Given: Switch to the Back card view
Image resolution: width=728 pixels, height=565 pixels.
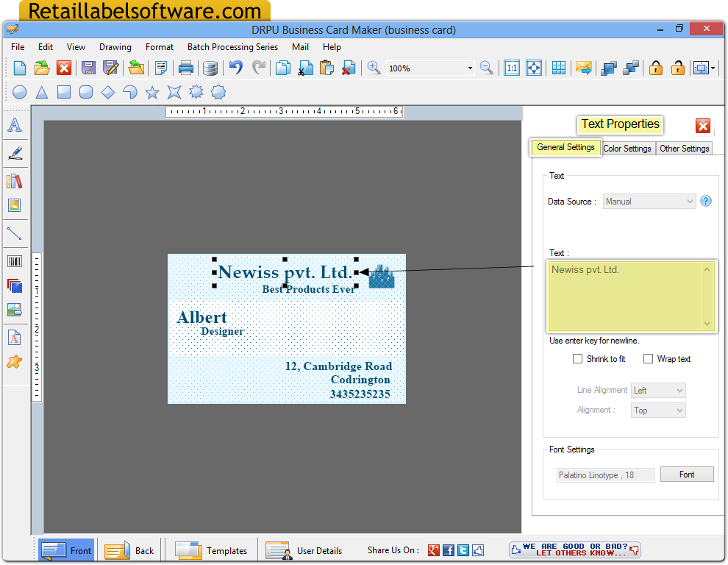Looking at the screenshot, I should [129, 550].
